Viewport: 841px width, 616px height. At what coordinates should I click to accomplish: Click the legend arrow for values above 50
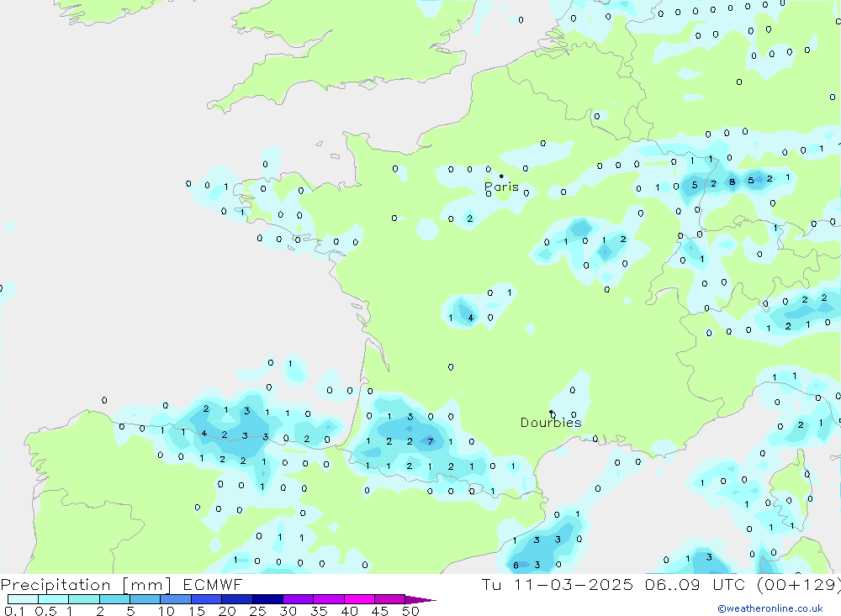point(420,599)
